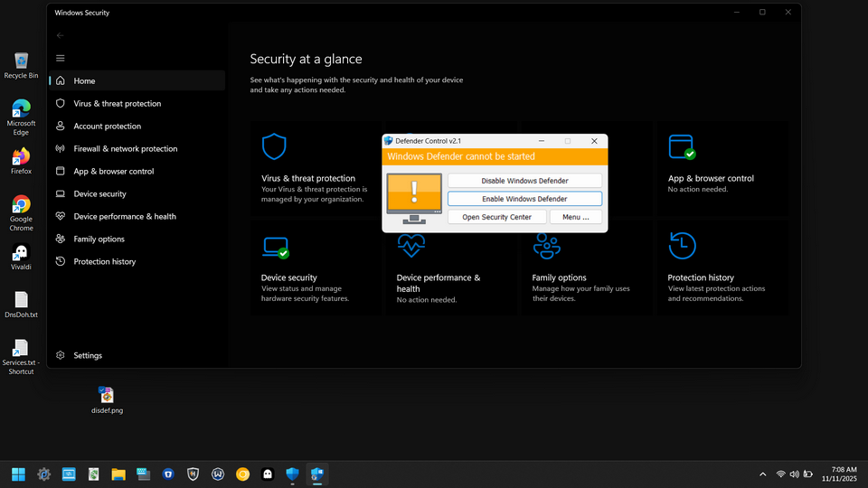Click the Wi-Fi icon in system tray

pyautogui.click(x=780, y=474)
